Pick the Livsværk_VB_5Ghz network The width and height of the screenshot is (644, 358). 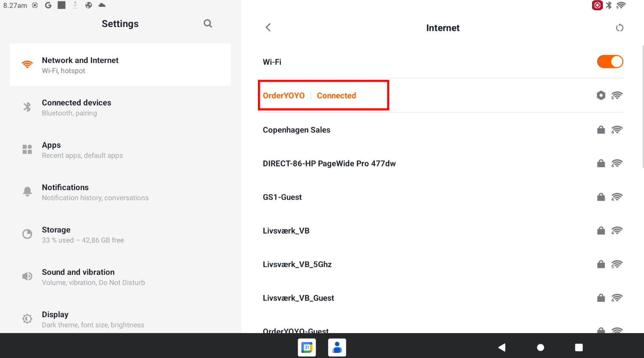tap(442, 265)
